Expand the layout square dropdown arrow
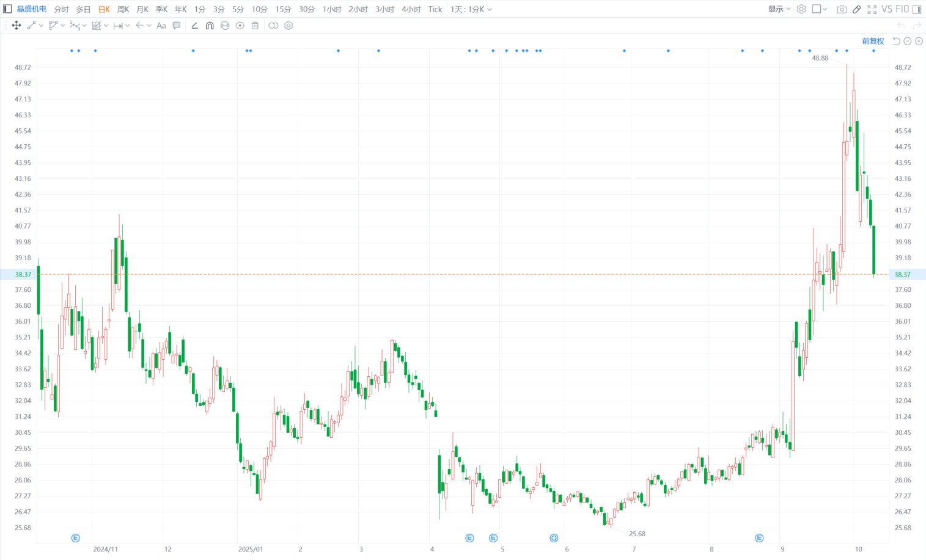Screen dimensions: 926x560 825,9
